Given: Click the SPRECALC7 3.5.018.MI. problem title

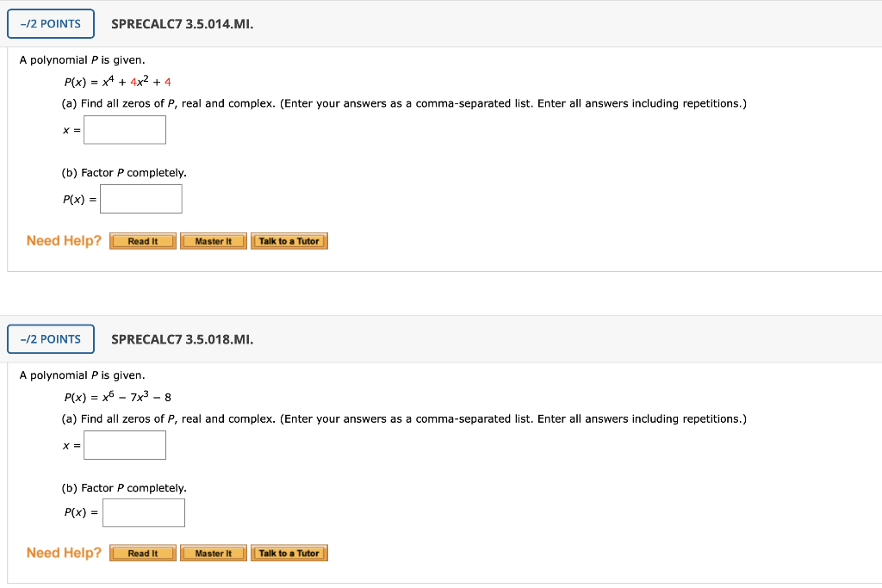Looking at the screenshot, I should click(x=182, y=339).
